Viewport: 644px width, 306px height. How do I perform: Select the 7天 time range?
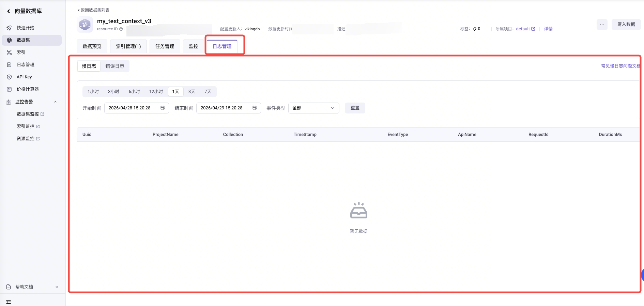tap(208, 92)
